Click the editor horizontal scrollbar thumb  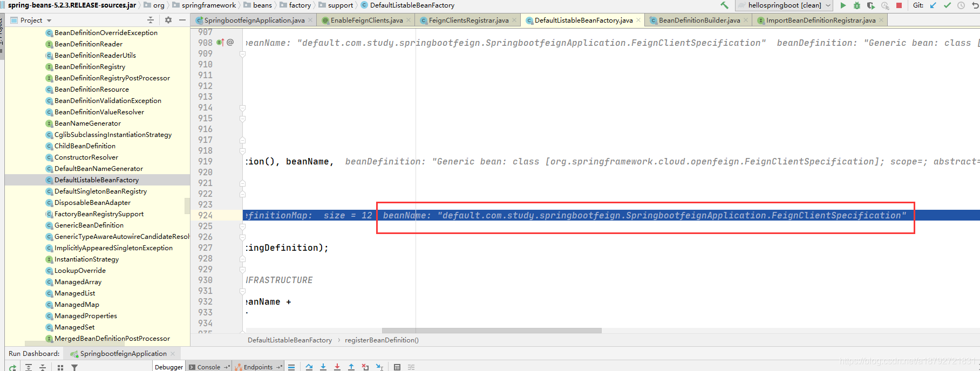click(x=492, y=331)
